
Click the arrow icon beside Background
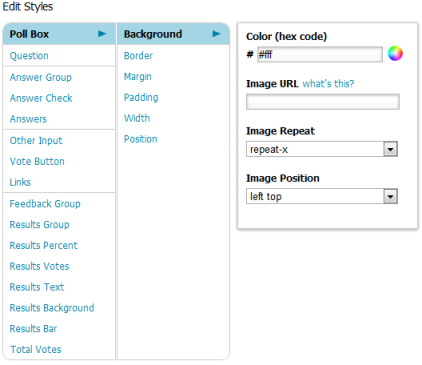[217, 34]
